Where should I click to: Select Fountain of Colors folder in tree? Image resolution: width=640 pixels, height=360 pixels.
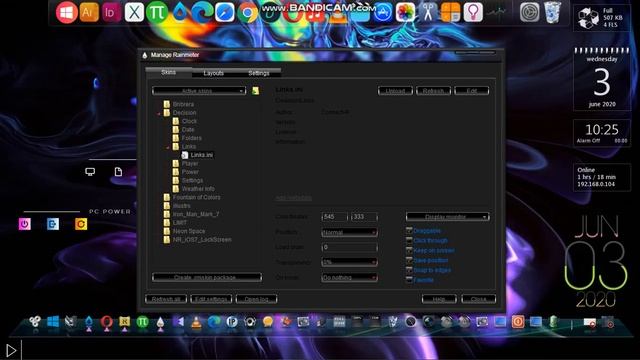[x=196, y=197]
